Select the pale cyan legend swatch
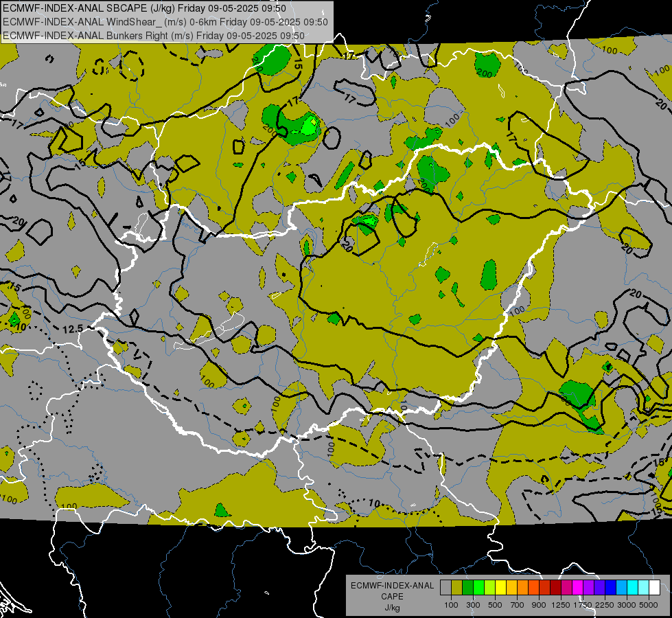Image resolution: width=672 pixels, height=618 pixels. coord(644,588)
